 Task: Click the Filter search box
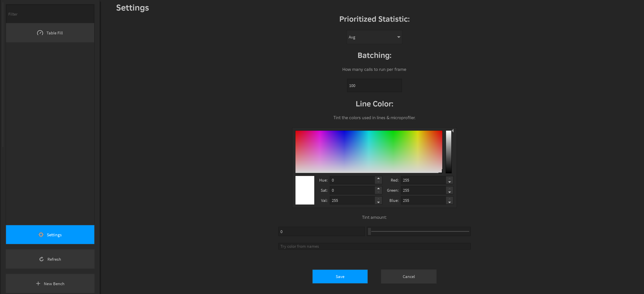[50, 14]
